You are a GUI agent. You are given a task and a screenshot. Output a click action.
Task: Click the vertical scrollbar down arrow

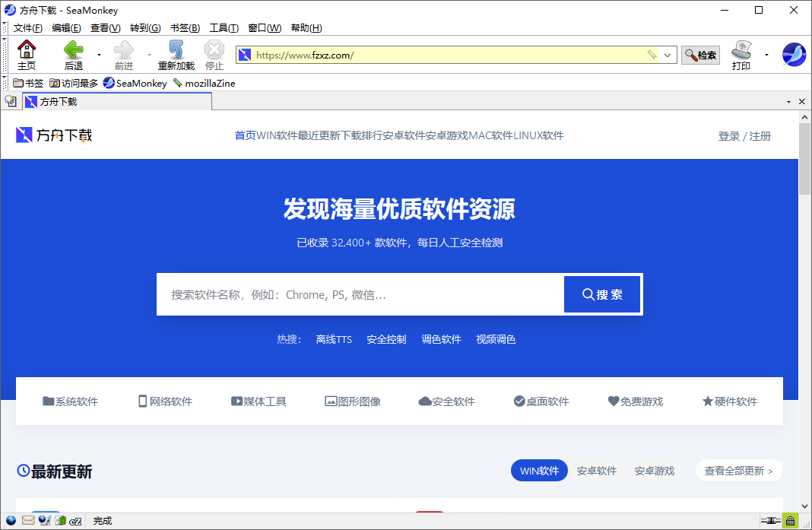pyautogui.click(x=804, y=506)
